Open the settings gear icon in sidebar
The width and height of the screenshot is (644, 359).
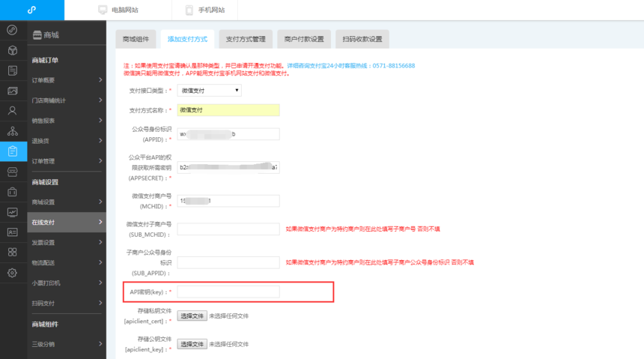coord(12,273)
